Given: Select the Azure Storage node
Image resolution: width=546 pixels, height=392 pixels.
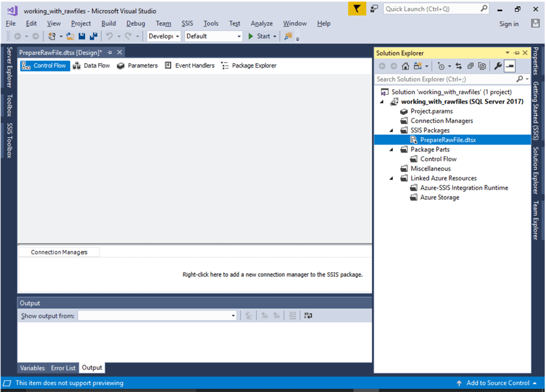Looking at the screenshot, I should pyautogui.click(x=439, y=197).
